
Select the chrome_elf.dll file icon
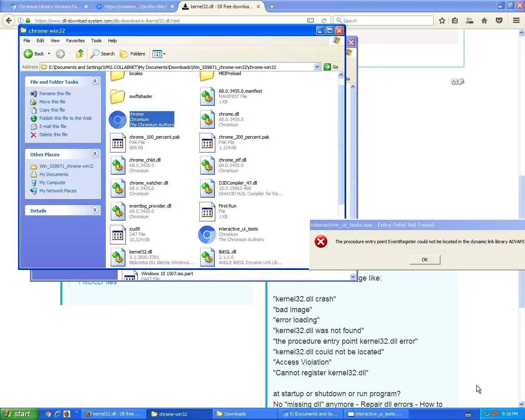(207, 166)
